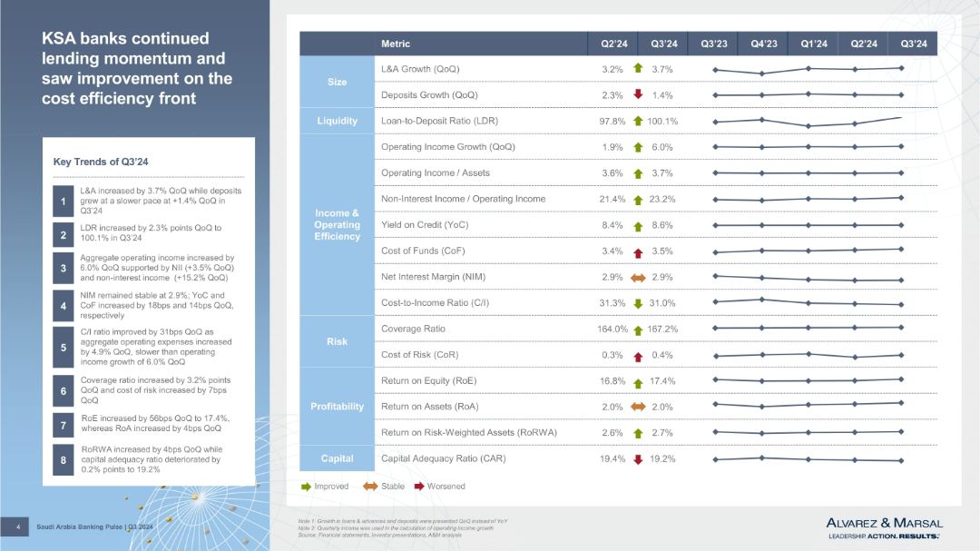Viewport: 980px width, 551px height.
Task: Click the green down arrow in Cost-to-Income Ratio row
Action: click(x=638, y=304)
